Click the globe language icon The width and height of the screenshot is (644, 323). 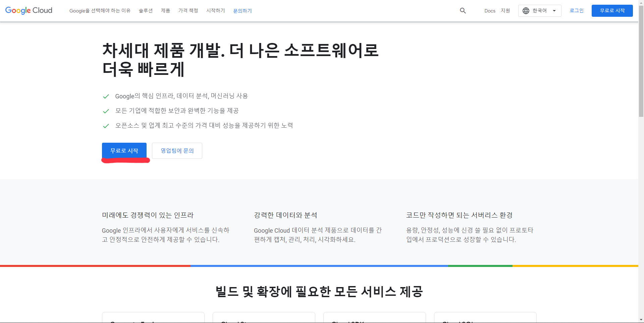(526, 11)
